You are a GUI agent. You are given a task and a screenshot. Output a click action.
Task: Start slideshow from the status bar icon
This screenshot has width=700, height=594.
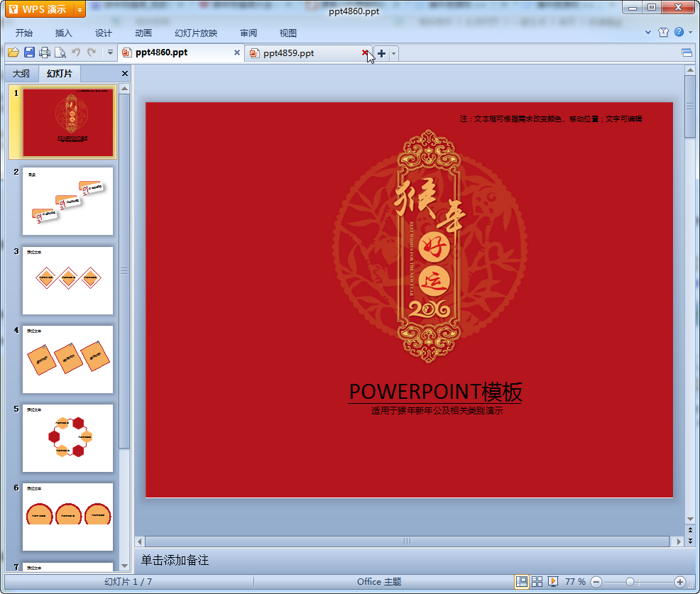point(553,581)
